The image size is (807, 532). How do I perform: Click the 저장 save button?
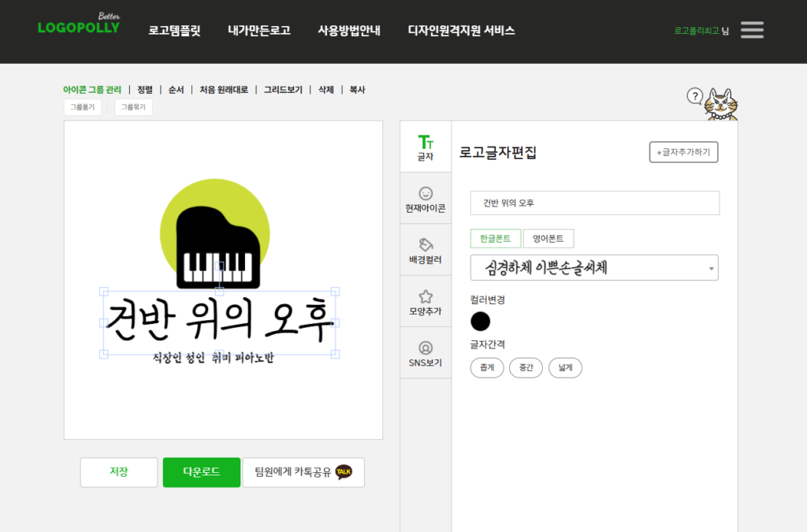119,472
